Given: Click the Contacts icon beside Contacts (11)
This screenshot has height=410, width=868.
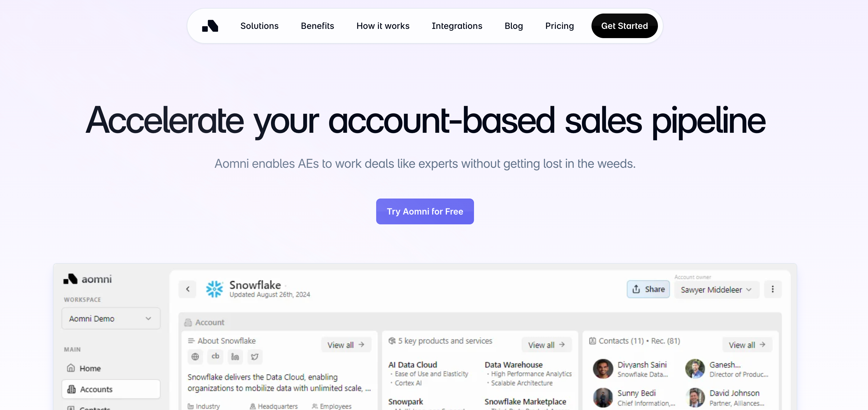Looking at the screenshot, I should [x=592, y=341].
